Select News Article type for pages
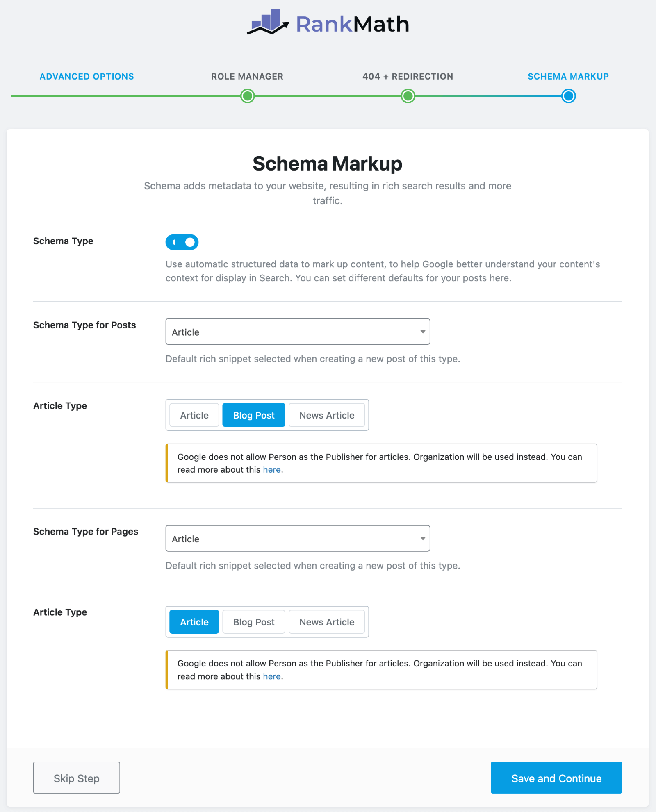 [327, 622]
